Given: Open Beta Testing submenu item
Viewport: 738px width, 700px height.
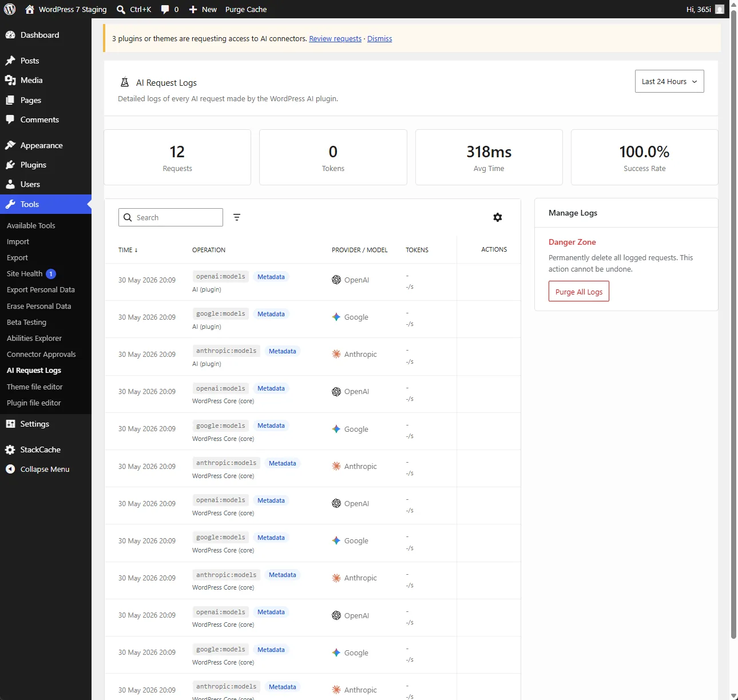Looking at the screenshot, I should [26, 322].
